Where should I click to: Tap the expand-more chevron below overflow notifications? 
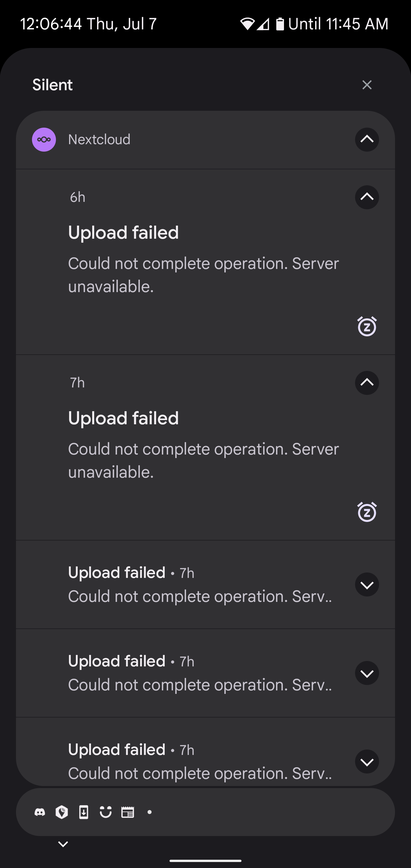click(63, 843)
